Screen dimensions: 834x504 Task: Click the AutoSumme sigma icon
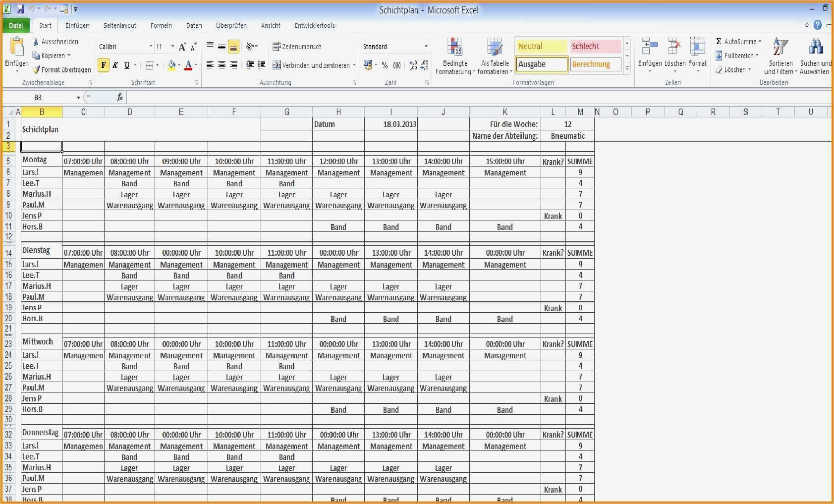pos(719,42)
